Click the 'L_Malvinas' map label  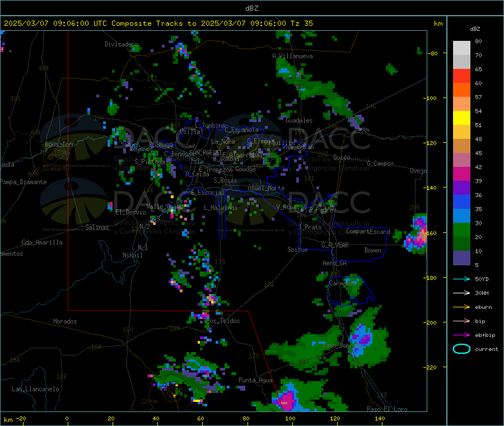pyautogui.click(x=221, y=208)
